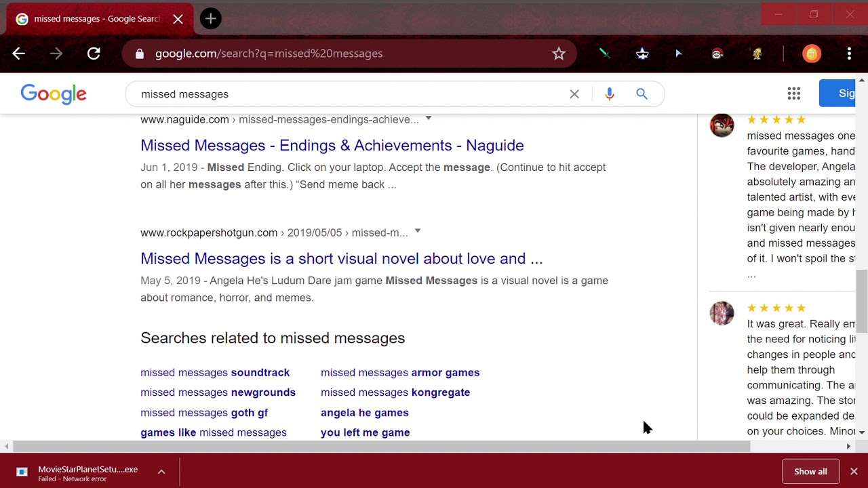Bookmark this page with the star icon
Viewport: 868px width, 488px height.
click(x=559, y=54)
